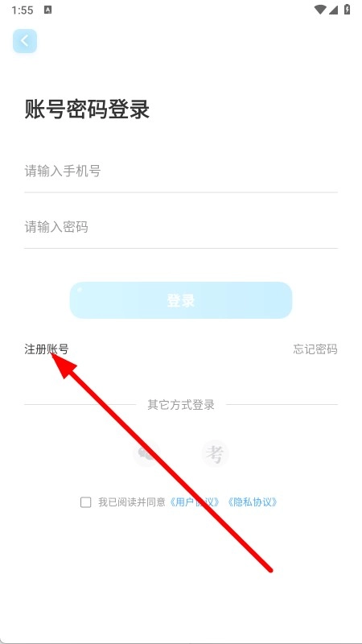362x644 pixels.
Task: Select the 考 login method icon
Action: 215,454
